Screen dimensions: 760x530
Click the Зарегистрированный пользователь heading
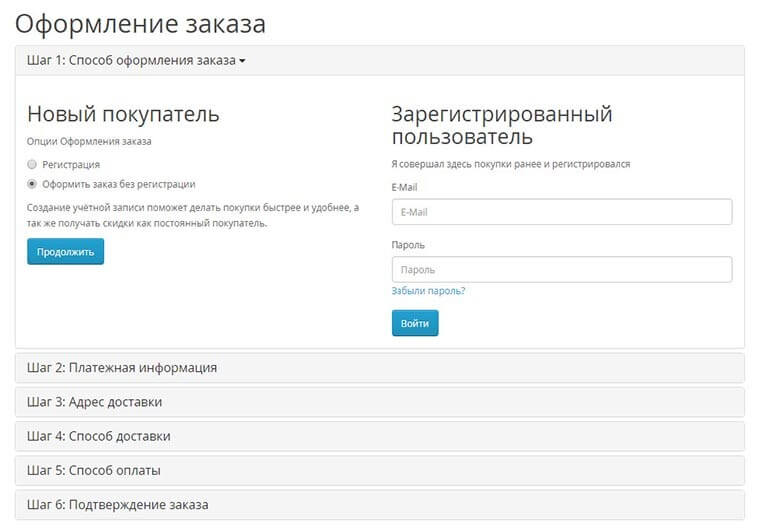tap(502, 126)
